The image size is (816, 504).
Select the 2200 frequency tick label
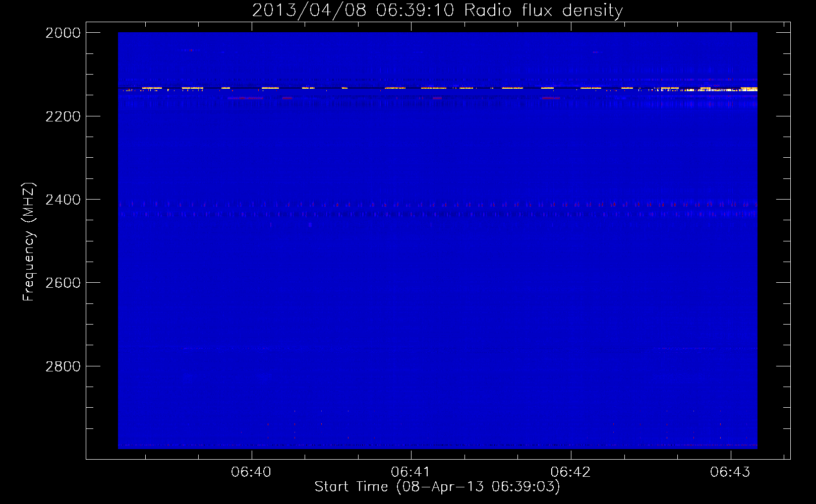pos(63,116)
